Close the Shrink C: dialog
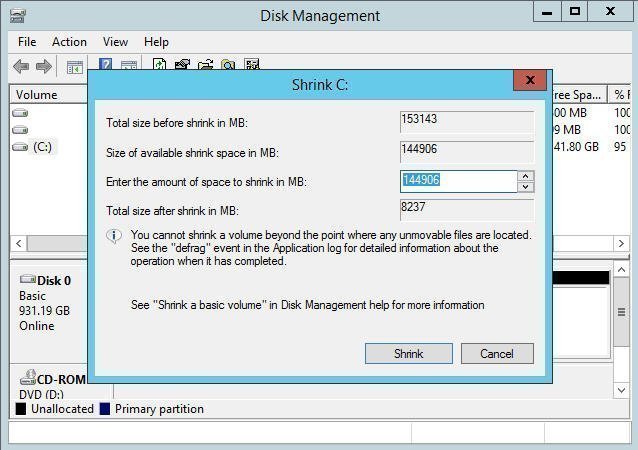This screenshot has height=450, width=638. pos(529,81)
